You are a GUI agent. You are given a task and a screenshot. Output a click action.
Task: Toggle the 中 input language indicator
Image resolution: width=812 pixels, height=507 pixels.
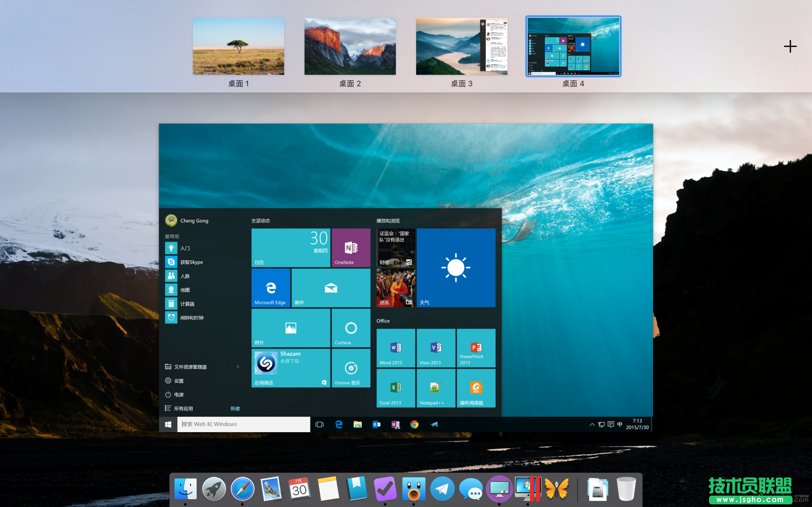[620, 425]
